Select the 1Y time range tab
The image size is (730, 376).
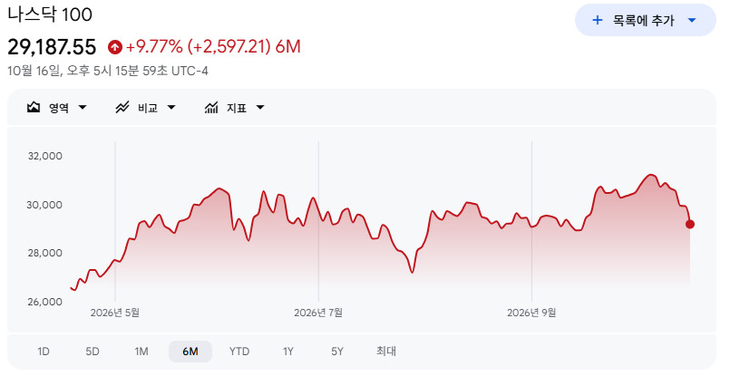tap(288, 351)
